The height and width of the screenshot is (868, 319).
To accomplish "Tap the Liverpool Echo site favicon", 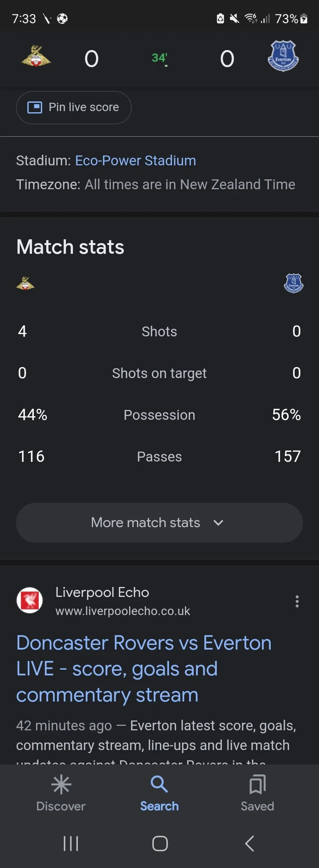I will coord(30,600).
